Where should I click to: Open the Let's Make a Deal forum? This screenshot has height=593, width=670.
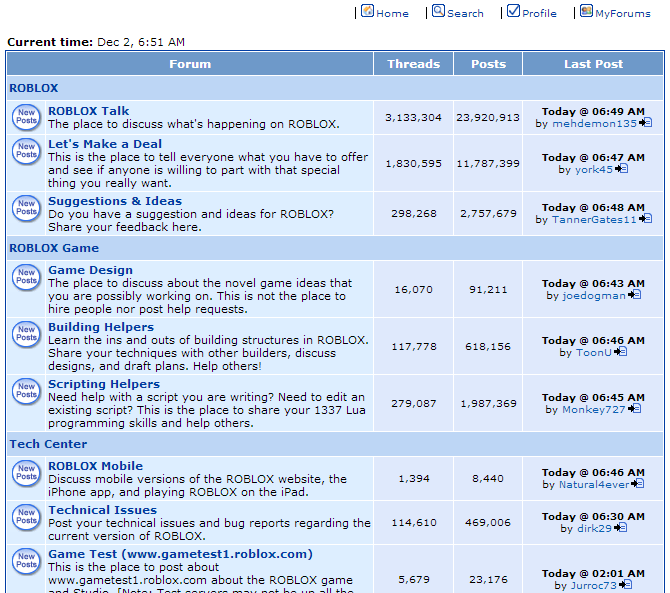pyautogui.click(x=105, y=144)
